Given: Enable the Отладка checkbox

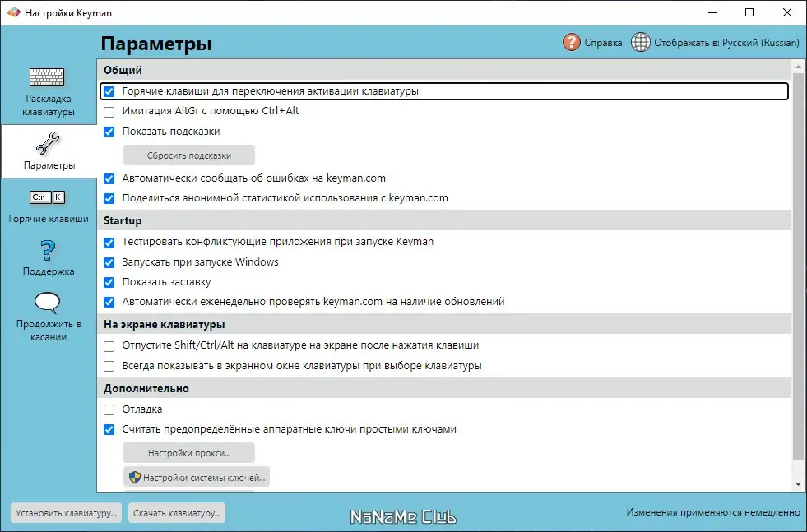Looking at the screenshot, I should coord(109,409).
